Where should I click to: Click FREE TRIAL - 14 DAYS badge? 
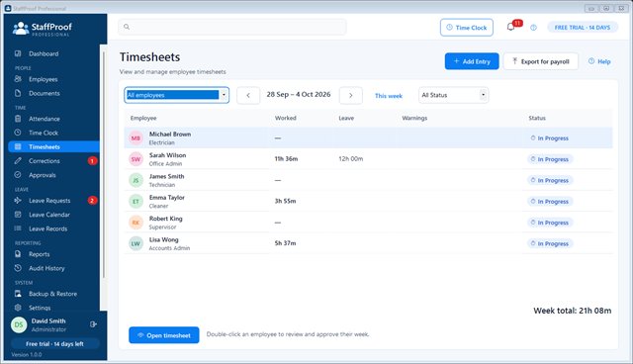[x=583, y=28]
